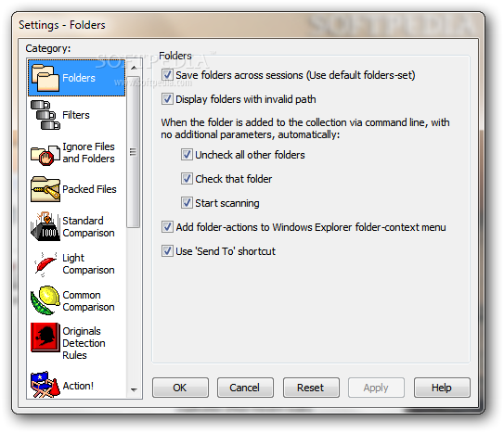Viewport: 504px width, 433px height.
Task: Open the Common Comparison label
Action: pos(88,300)
